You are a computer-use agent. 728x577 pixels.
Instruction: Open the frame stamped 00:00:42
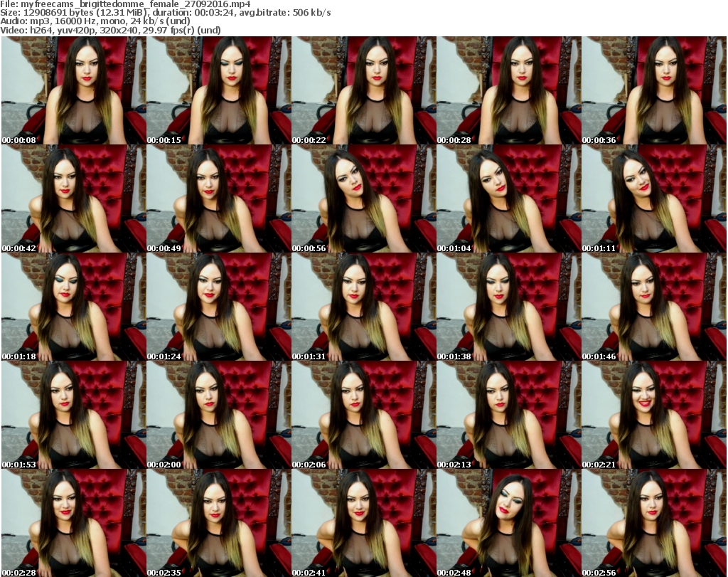73,198
